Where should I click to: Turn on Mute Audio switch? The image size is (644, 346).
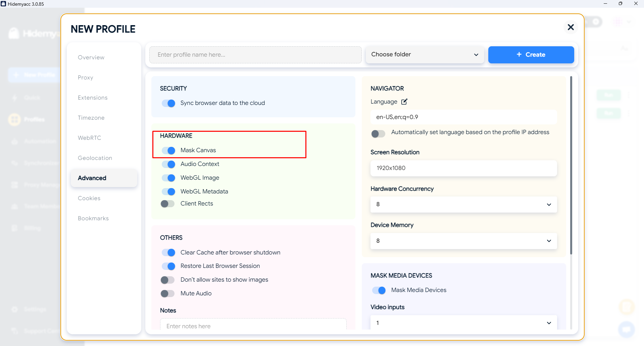coord(168,294)
